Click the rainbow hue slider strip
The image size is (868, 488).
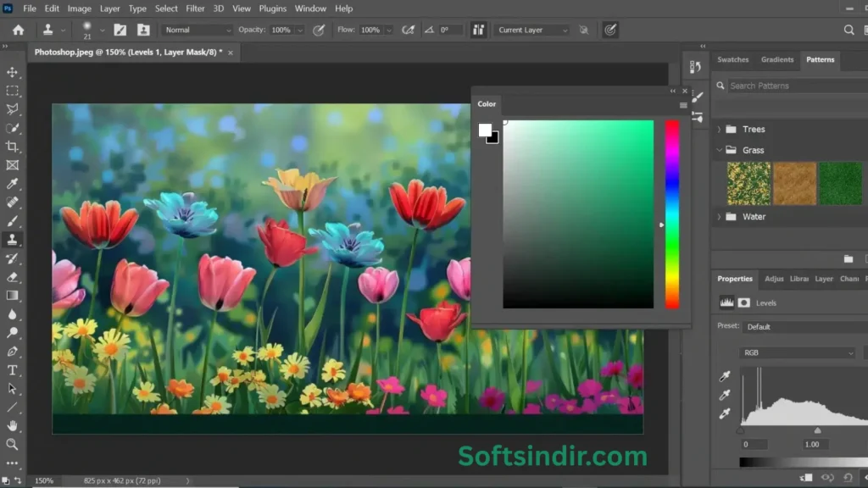pos(671,213)
